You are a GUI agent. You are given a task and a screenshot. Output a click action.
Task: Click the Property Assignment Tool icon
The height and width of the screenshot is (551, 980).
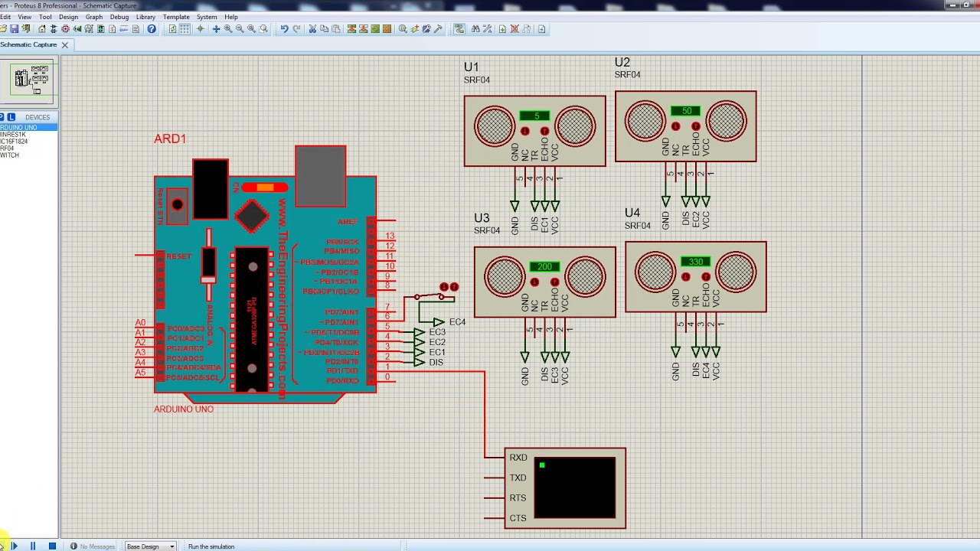487,29
